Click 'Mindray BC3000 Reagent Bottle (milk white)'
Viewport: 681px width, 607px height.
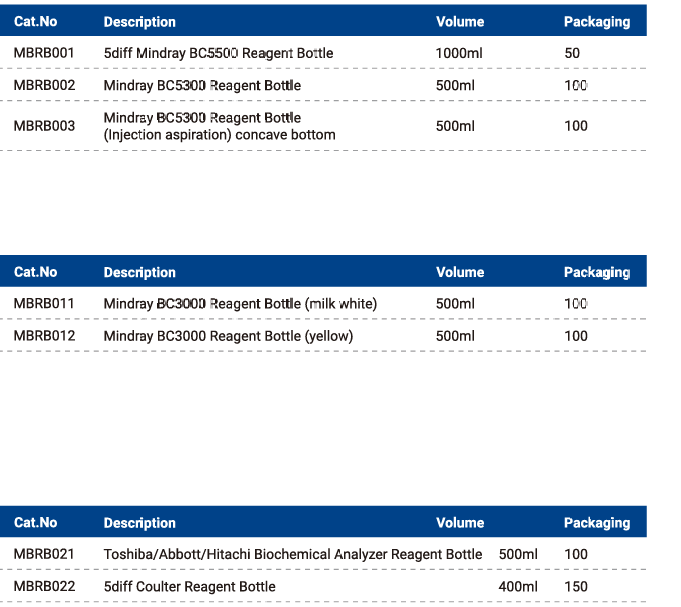241,304
